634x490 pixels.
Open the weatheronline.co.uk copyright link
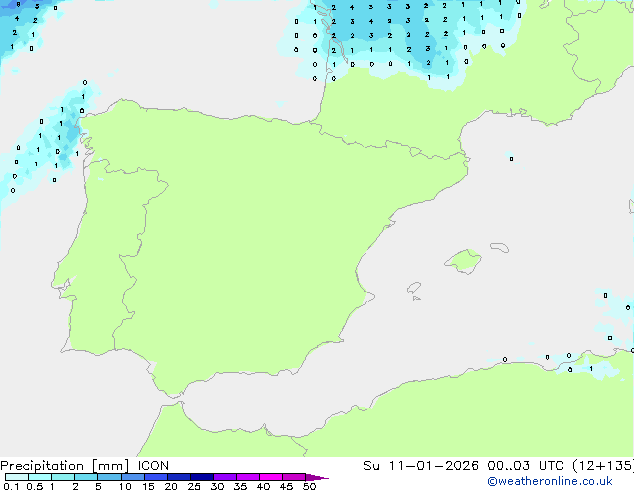pos(550,481)
